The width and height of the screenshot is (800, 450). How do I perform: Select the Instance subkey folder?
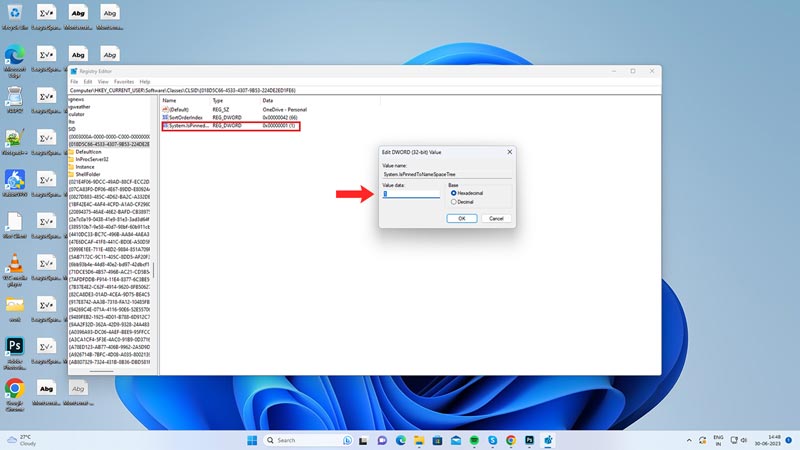(85, 167)
